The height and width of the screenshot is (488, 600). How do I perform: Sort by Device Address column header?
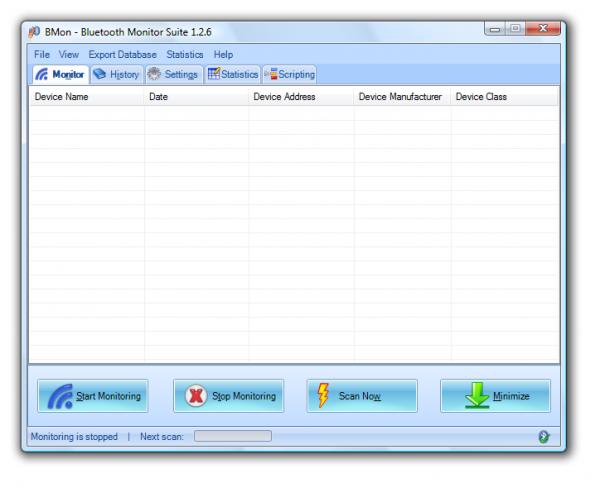point(301,96)
